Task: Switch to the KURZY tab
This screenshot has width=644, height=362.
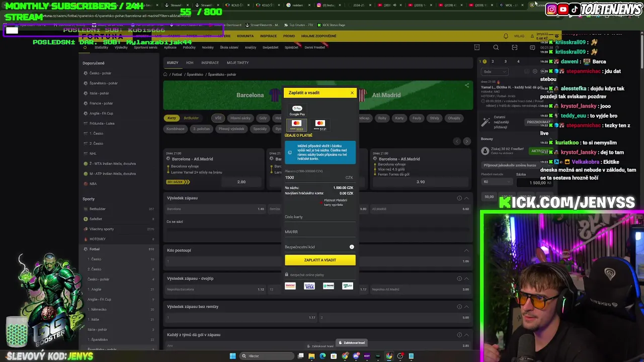Action: pyautogui.click(x=173, y=63)
